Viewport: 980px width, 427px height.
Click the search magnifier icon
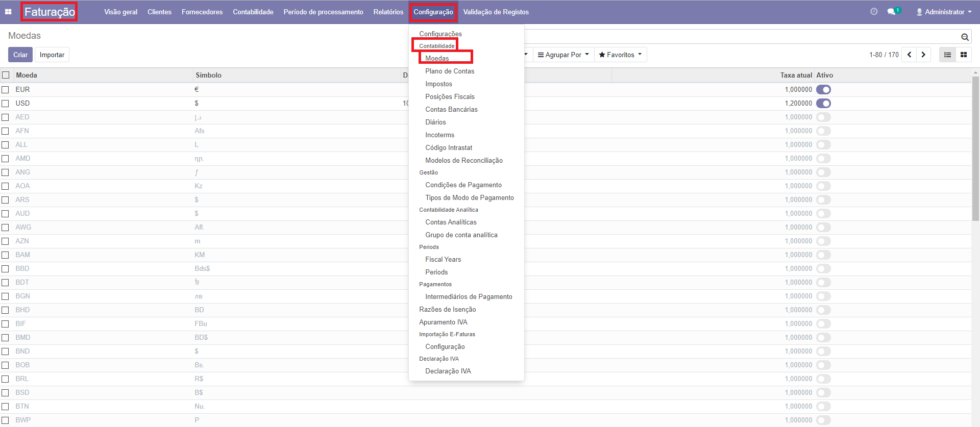click(x=965, y=37)
